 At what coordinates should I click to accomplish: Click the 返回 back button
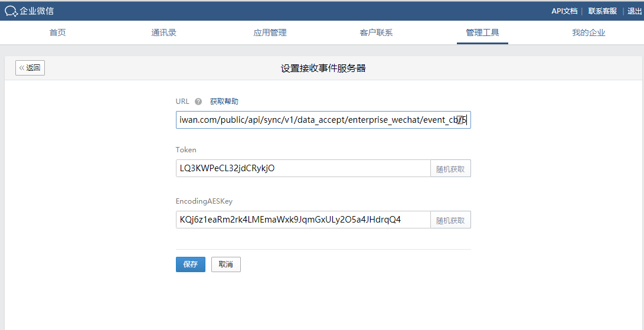[x=30, y=68]
